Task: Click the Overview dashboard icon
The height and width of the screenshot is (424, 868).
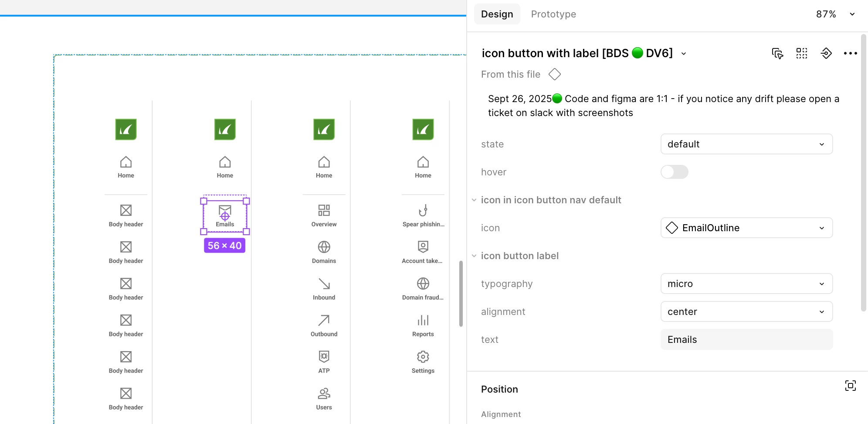Action: tap(324, 210)
